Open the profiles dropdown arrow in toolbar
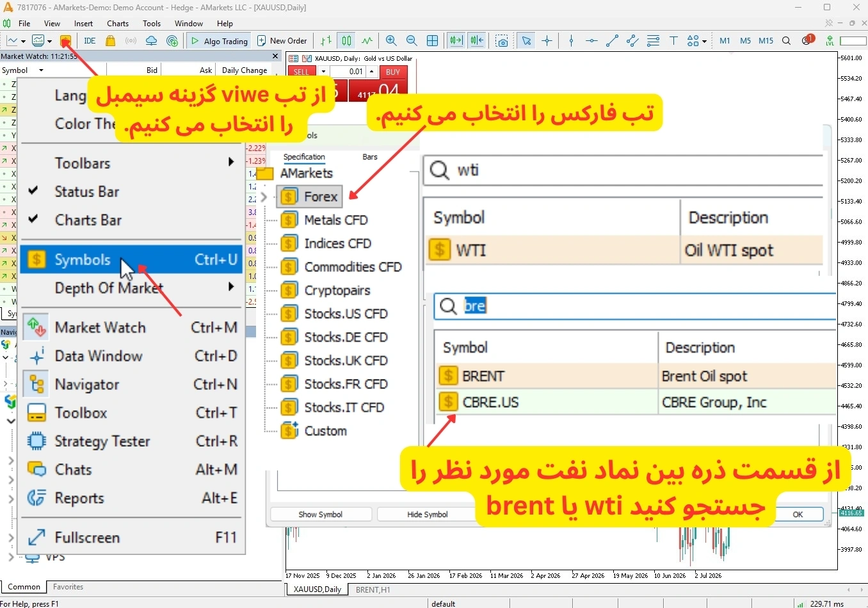Image resolution: width=868 pixels, height=608 pixels. point(49,41)
